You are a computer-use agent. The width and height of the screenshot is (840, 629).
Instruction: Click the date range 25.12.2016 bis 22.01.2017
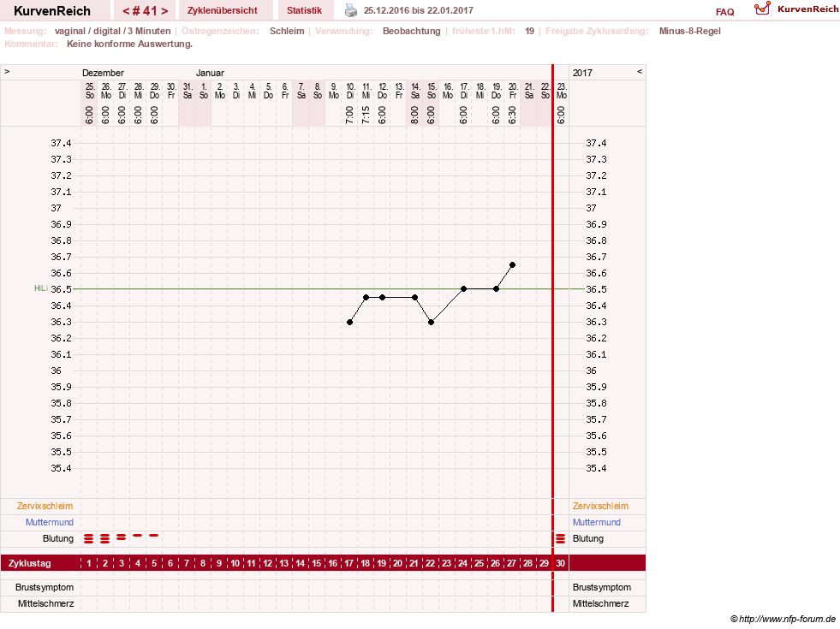point(419,11)
